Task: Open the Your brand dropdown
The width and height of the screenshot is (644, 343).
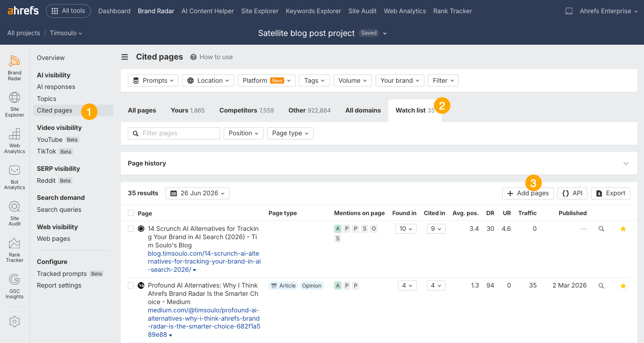Action: coord(400,81)
